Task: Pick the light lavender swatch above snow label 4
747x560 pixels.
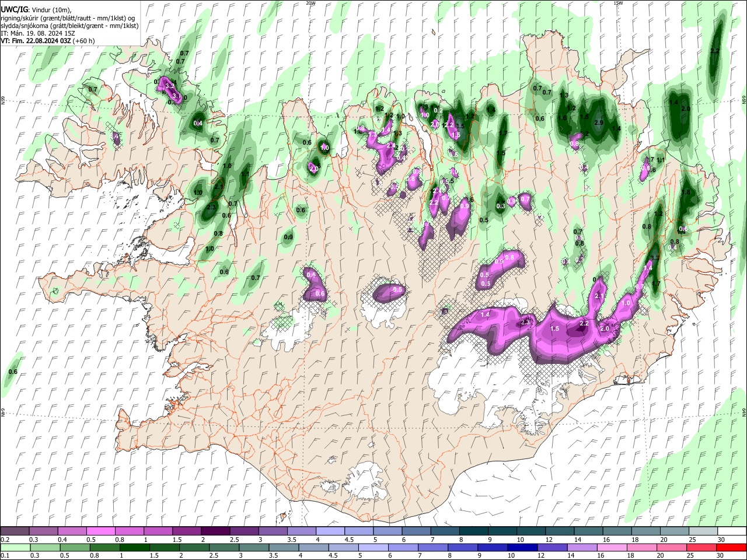Action: click(x=330, y=531)
